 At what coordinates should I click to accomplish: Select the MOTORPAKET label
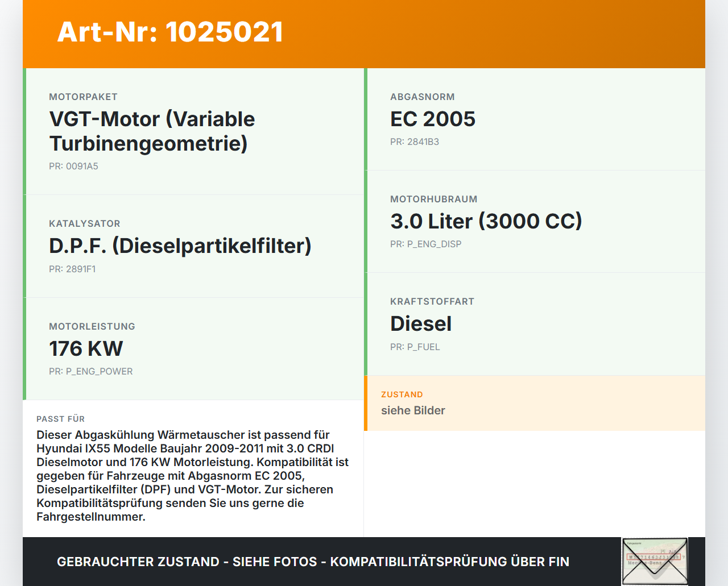[83, 97]
